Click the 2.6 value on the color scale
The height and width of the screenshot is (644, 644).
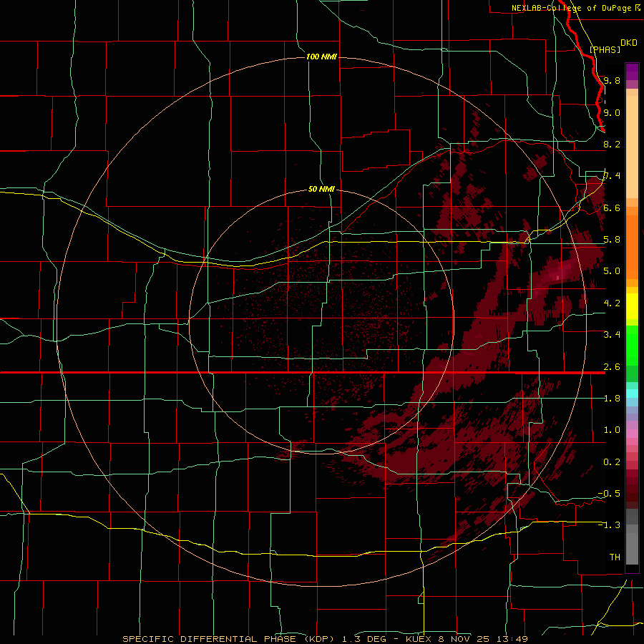point(612,367)
